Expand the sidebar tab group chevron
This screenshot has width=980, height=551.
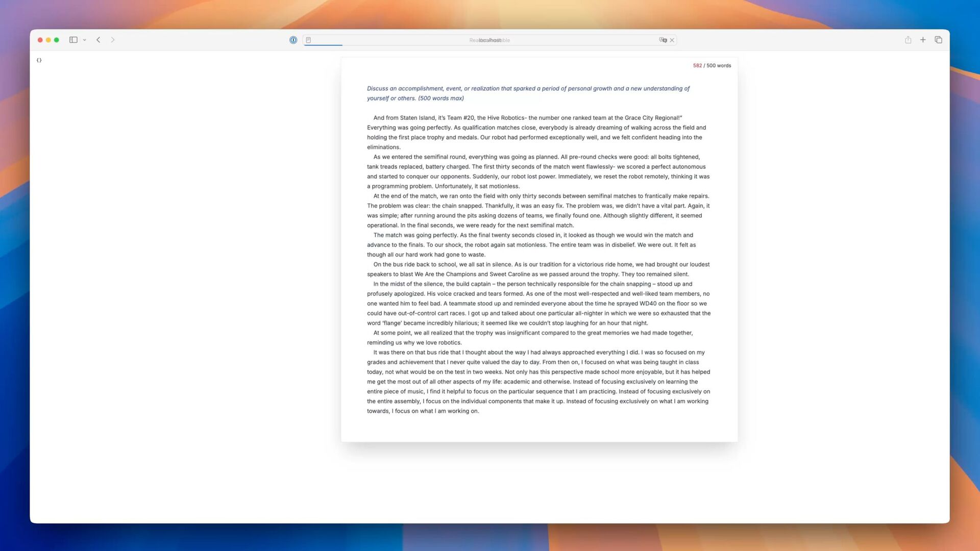[x=85, y=40]
